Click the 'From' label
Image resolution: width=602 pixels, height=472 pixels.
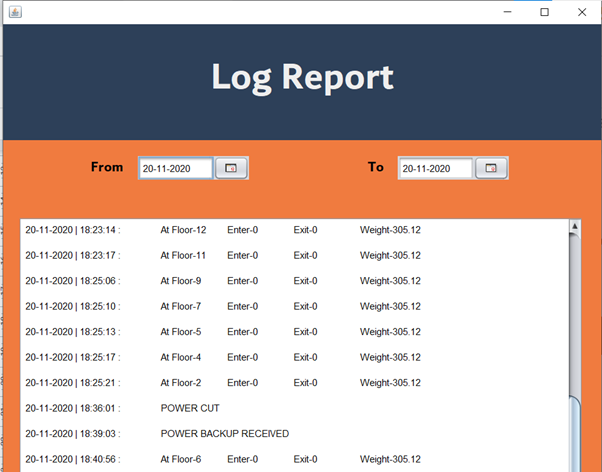coord(107,167)
